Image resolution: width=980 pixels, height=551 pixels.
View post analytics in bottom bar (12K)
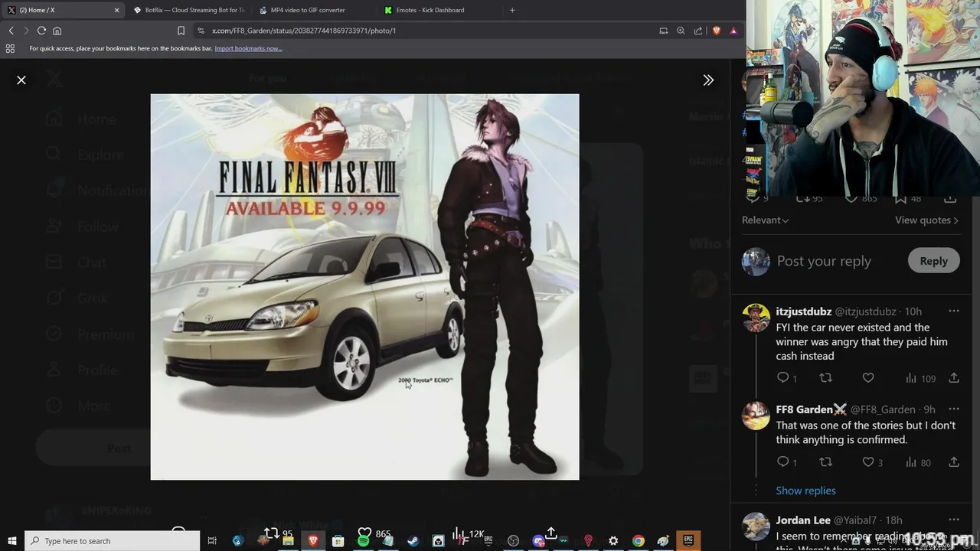tap(467, 533)
